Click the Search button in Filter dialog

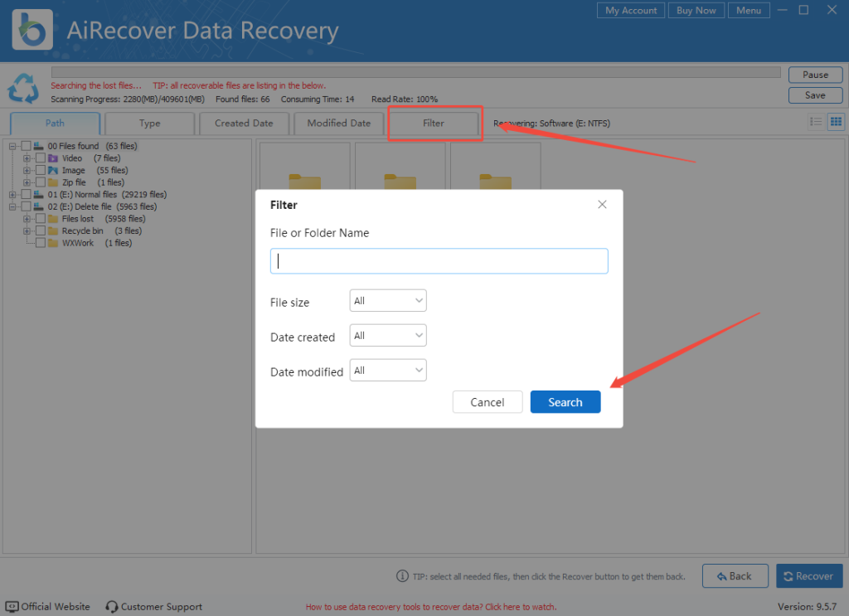[565, 401]
